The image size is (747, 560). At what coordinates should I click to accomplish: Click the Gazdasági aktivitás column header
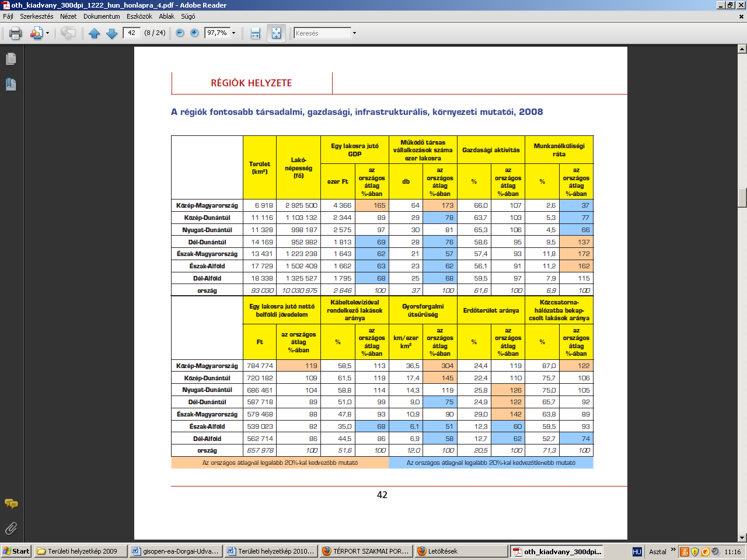491,150
